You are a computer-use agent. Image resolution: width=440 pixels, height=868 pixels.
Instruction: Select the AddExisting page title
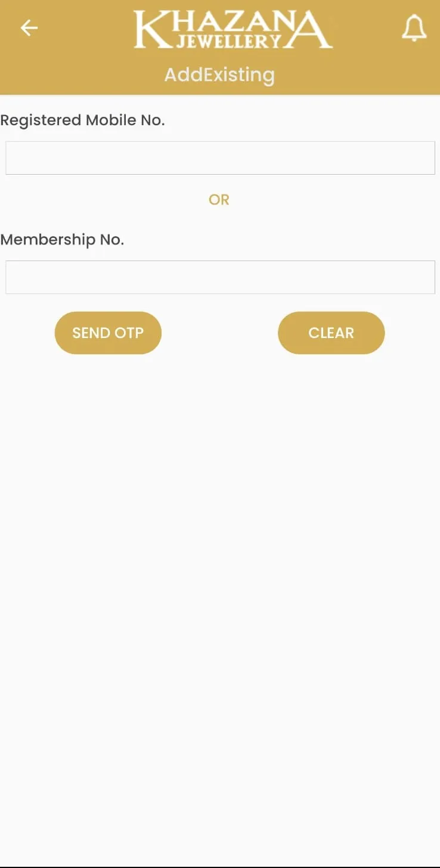(219, 75)
